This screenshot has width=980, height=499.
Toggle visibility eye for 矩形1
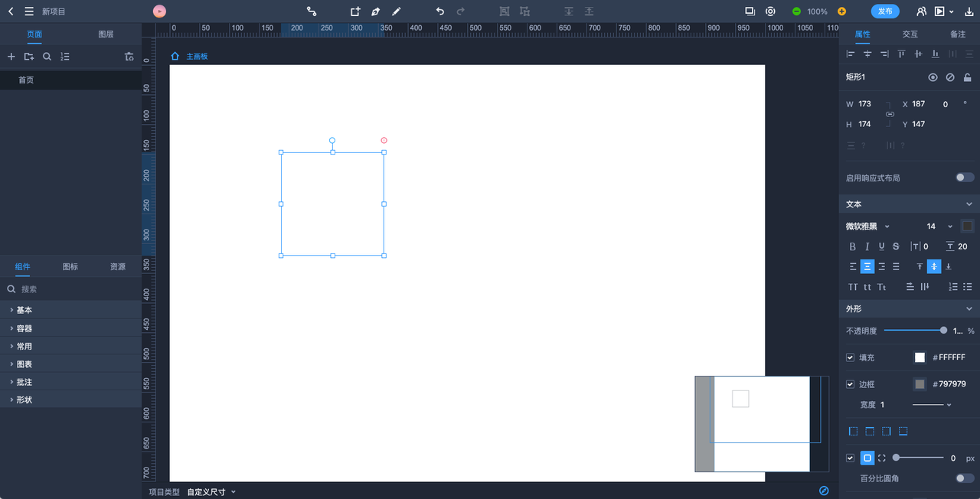933,77
